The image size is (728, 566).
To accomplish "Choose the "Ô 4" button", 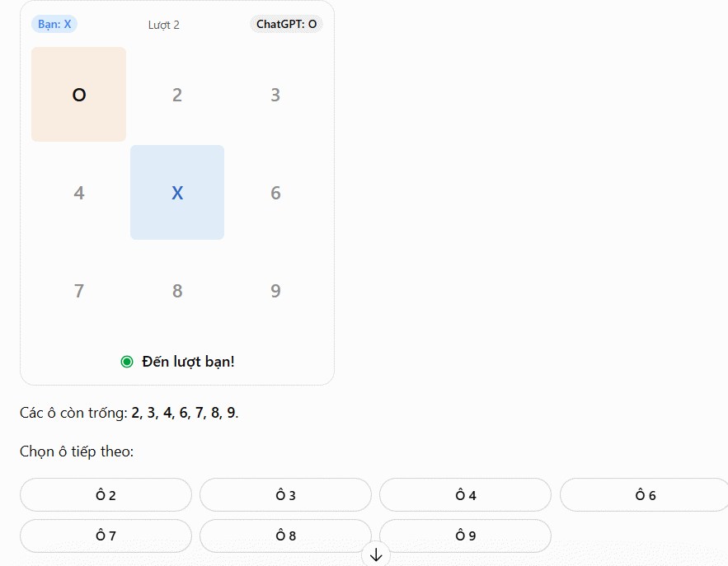I will (x=465, y=495).
